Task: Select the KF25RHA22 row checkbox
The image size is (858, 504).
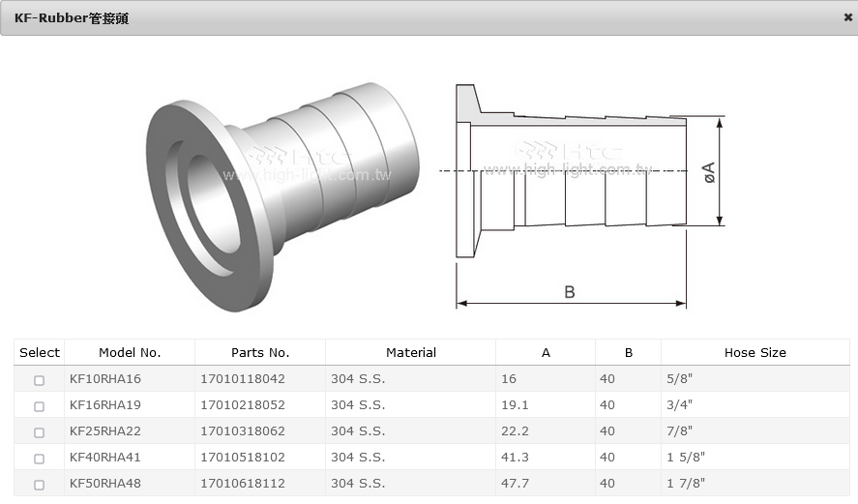Action: [39, 432]
